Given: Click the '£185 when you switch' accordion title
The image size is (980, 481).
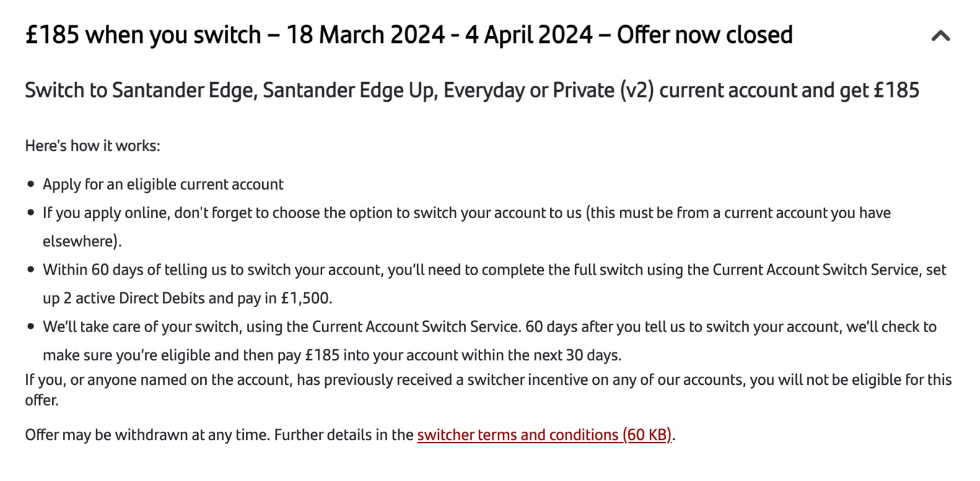Looking at the screenshot, I should click(143, 35).
